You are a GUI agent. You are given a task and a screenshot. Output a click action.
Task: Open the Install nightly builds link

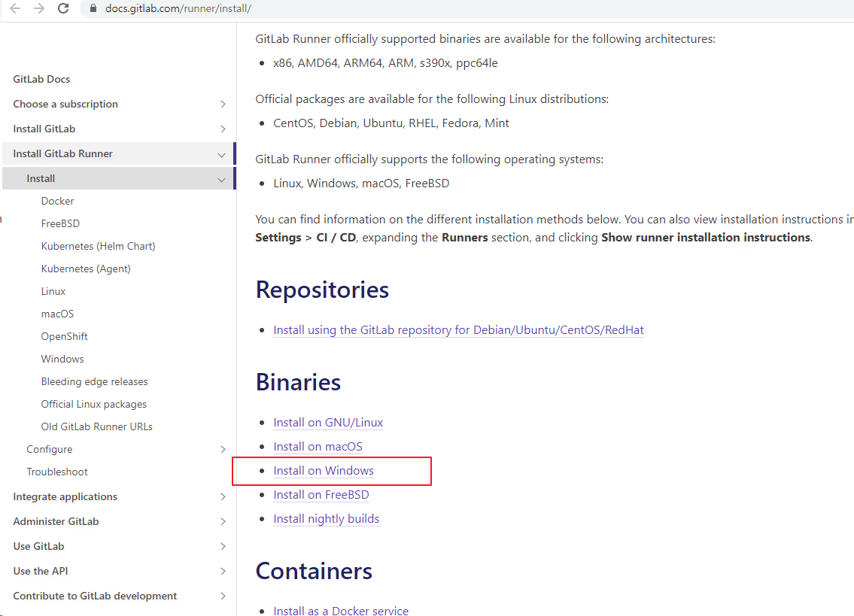pyautogui.click(x=327, y=519)
